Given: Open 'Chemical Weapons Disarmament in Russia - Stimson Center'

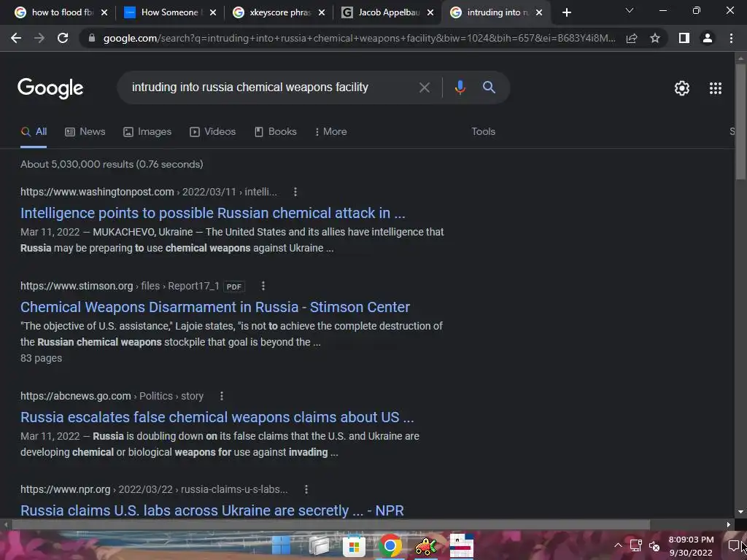Looking at the screenshot, I should pyautogui.click(x=215, y=307).
